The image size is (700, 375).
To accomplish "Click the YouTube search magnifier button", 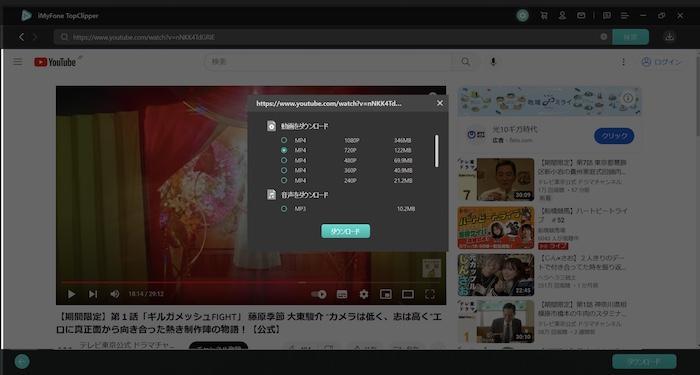I will tap(466, 62).
